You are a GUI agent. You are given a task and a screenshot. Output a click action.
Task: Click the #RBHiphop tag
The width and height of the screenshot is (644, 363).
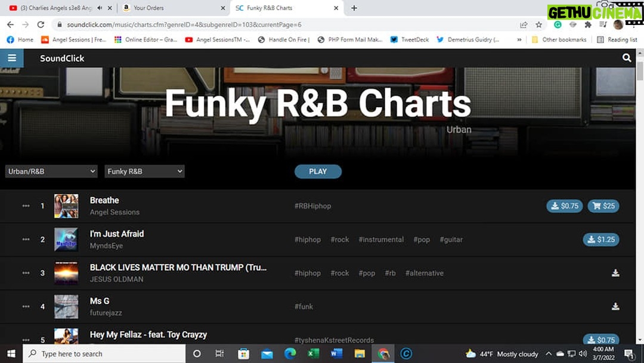click(x=312, y=206)
